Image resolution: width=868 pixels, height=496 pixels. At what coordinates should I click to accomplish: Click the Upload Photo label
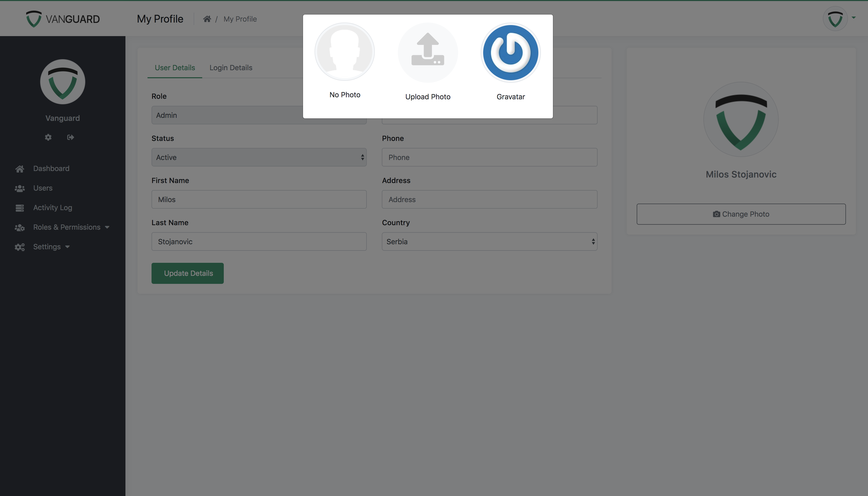(428, 97)
